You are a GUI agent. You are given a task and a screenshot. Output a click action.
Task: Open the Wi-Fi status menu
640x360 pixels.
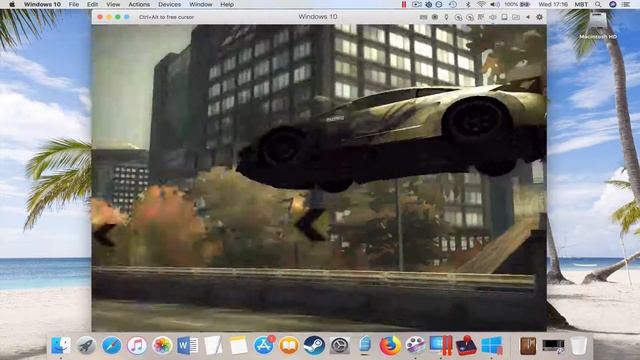click(481, 4)
